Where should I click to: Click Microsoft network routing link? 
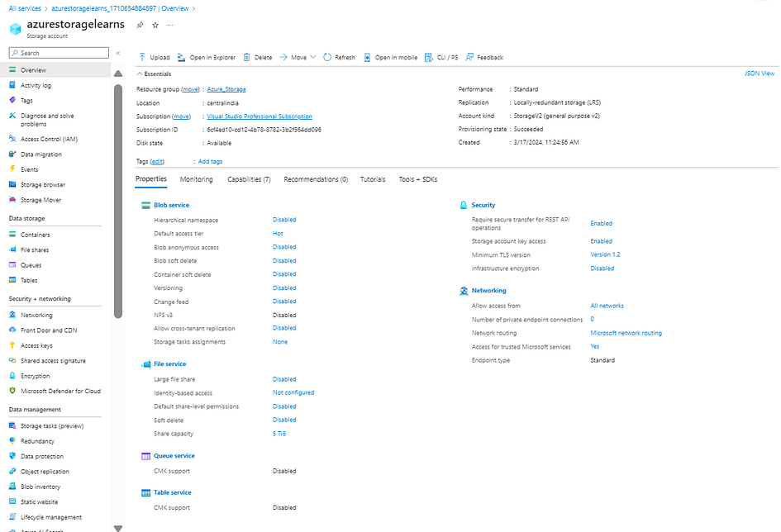[x=626, y=333]
